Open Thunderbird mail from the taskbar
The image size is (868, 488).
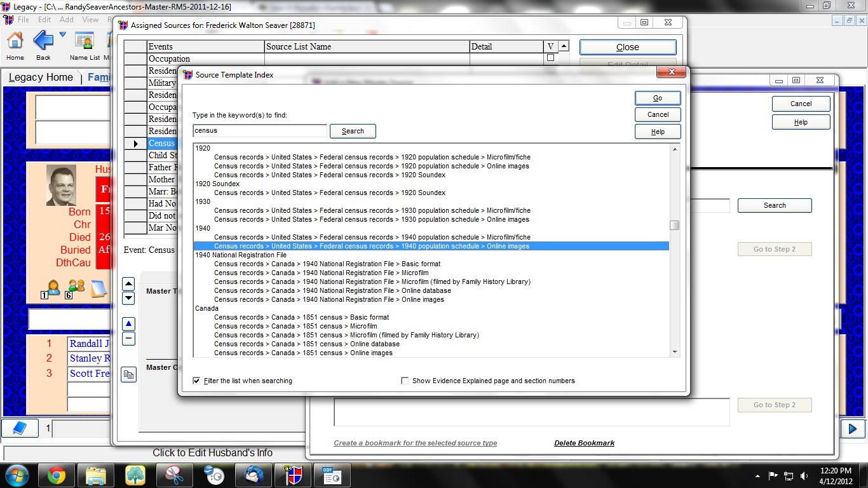click(254, 475)
